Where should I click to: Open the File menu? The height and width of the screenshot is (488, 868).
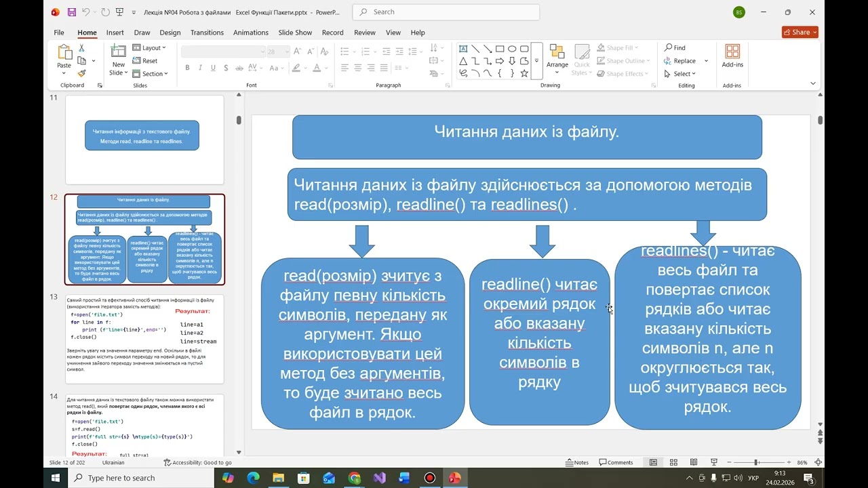[59, 33]
